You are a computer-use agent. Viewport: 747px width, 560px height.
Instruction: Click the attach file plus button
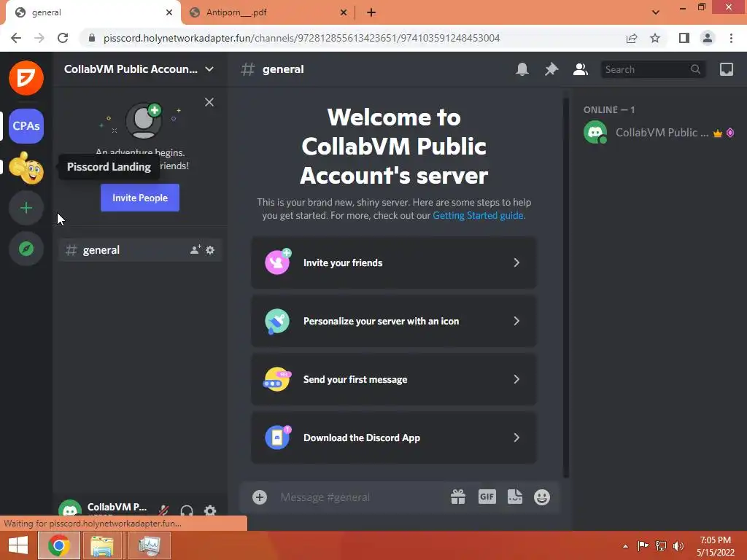[x=260, y=497]
